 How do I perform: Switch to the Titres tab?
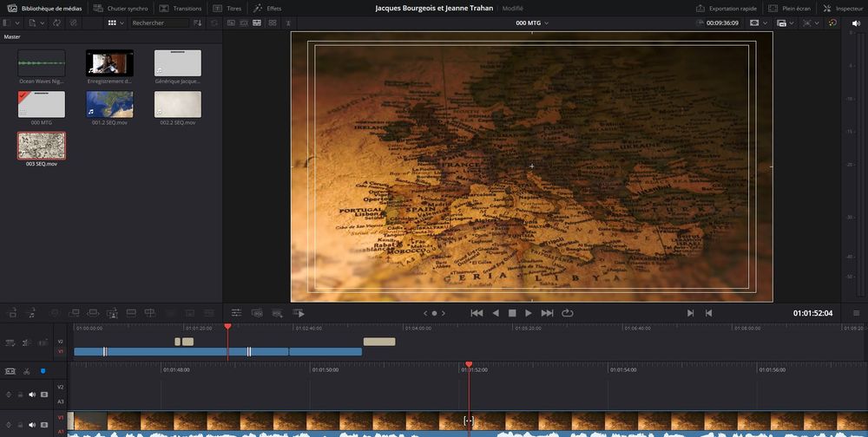click(x=227, y=8)
